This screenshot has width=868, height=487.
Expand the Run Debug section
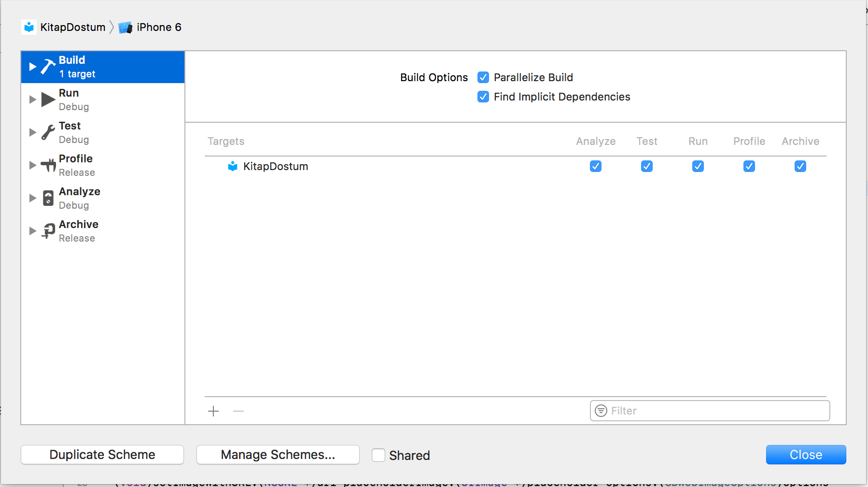[32, 99]
